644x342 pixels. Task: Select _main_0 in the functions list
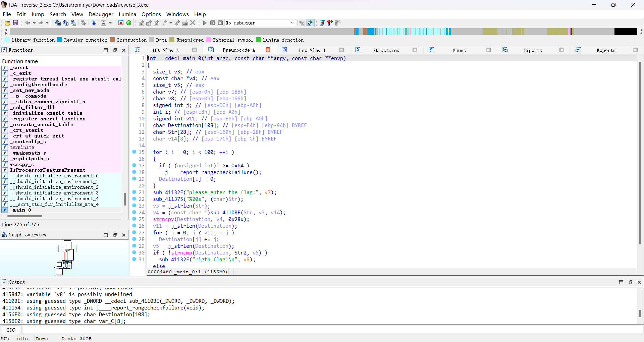[x=20, y=210]
